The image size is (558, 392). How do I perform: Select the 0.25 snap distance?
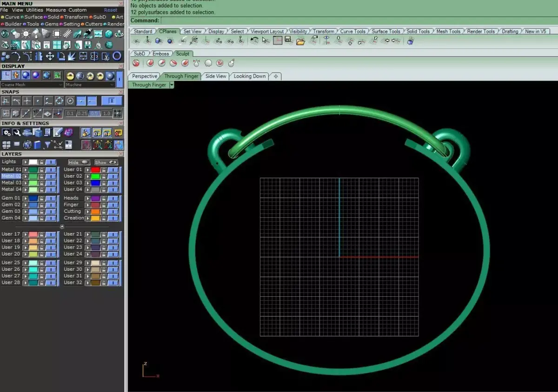(82, 113)
